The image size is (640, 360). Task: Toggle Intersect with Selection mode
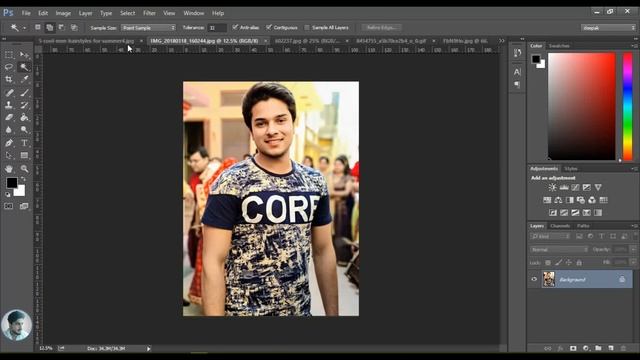pos(74,27)
